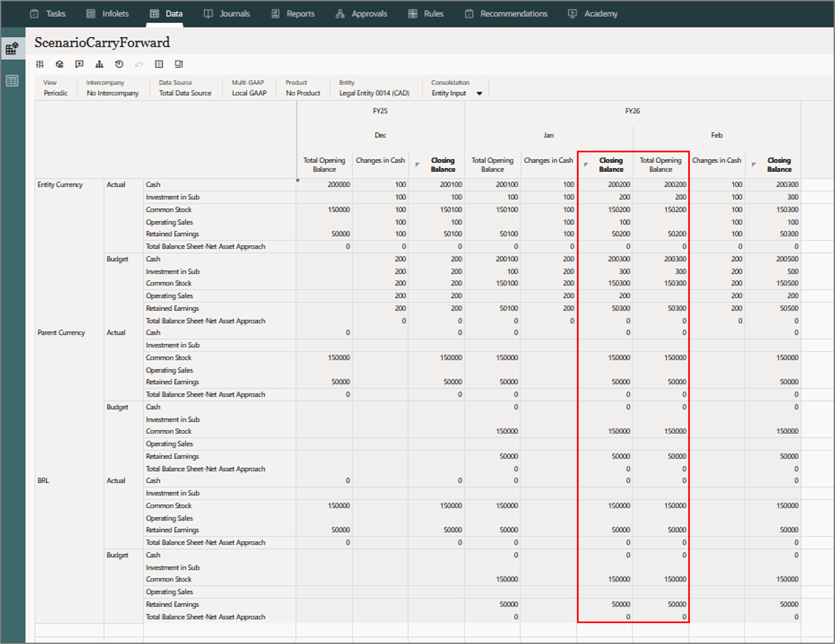The image size is (835, 644).
Task: Click the comment bubble toolbar icon
Action: 79,64
